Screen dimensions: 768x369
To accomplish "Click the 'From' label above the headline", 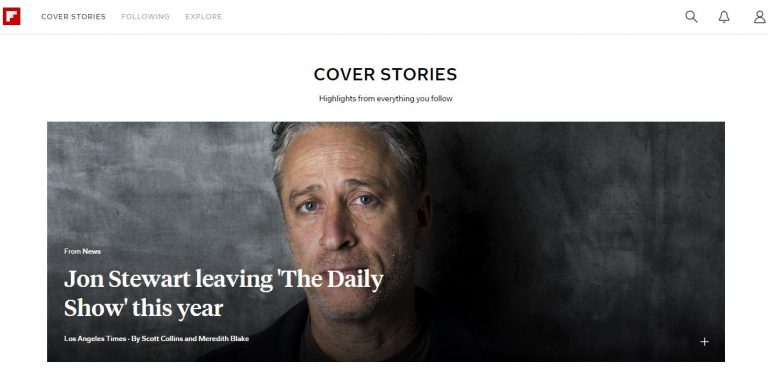I will coord(72,251).
